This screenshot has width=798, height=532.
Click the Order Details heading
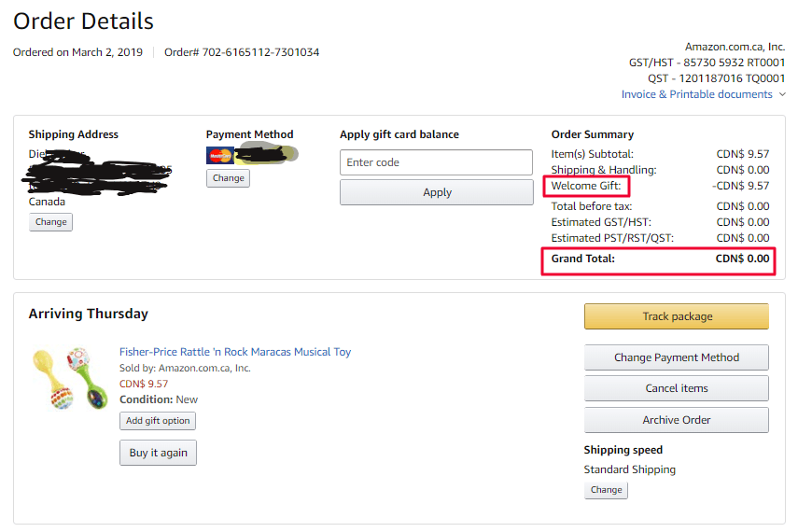pyautogui.click(x=83, y=21)
